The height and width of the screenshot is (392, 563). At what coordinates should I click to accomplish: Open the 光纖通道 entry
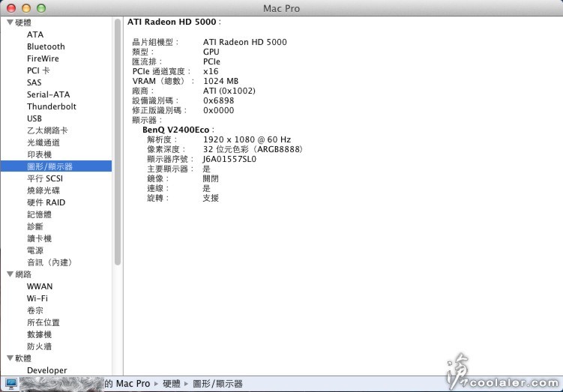point(43,142)
